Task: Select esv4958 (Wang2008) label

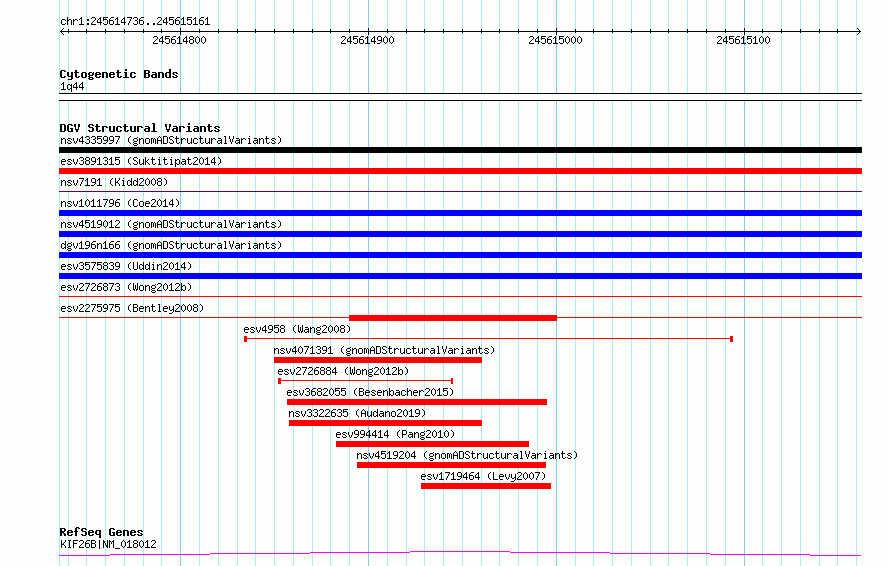Action: (x=297, y=329)
